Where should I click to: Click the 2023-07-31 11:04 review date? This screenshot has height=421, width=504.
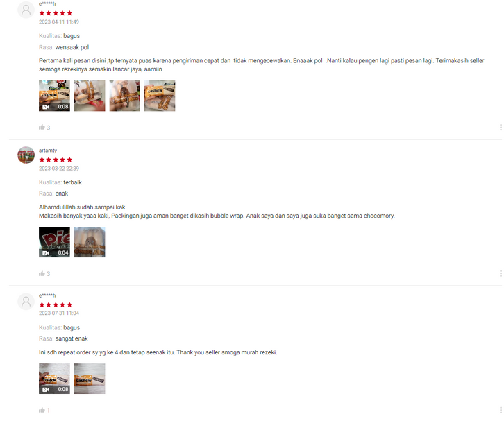coord(59,313)
